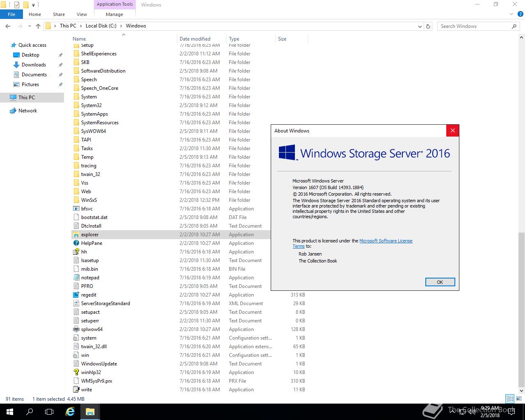Expand the ribbon with the chevron
Image resolution: width=525 pixels, height=420 pixels.
(x=511, y=14)
